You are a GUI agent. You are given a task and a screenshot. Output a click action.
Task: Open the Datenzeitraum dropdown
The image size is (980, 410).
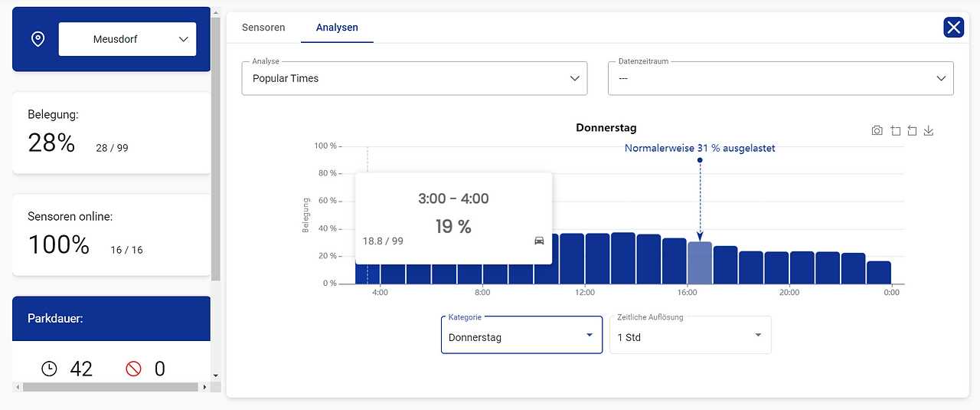coord(781,78)
